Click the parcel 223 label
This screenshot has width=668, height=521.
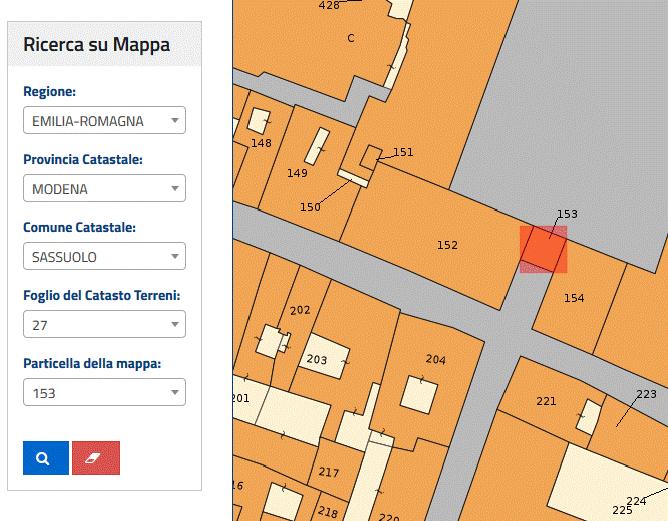click(x=646, y=394)
